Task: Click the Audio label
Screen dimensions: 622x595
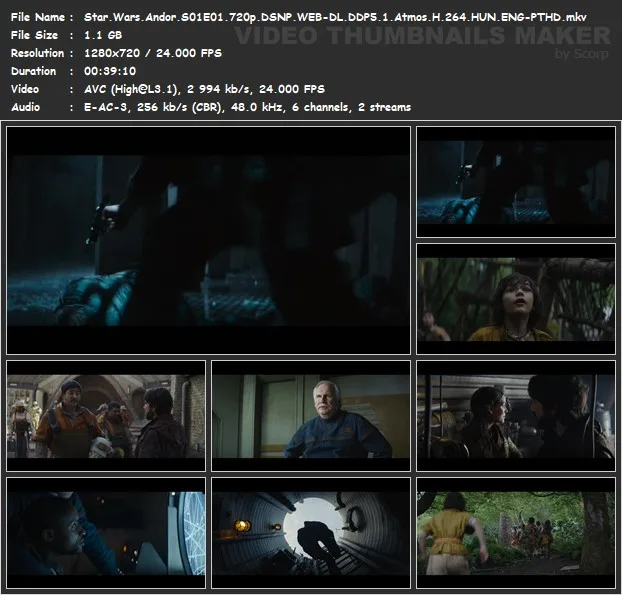Action: coord(25,107)
